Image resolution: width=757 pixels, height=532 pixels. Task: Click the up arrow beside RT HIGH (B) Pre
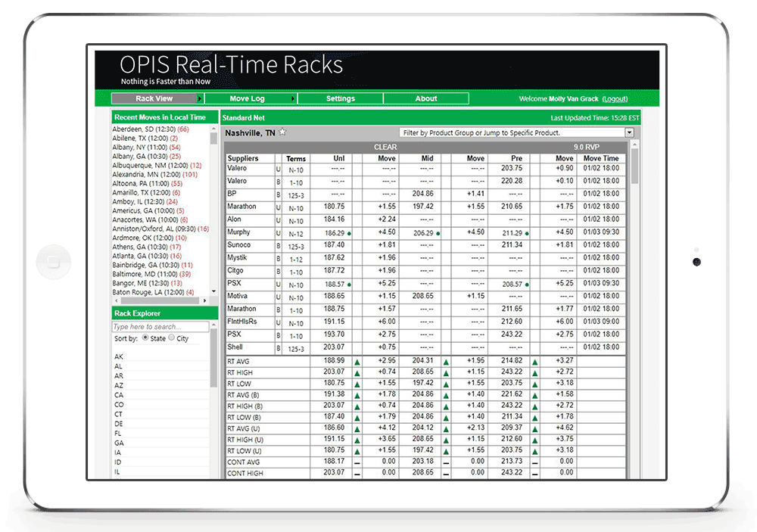535,406
